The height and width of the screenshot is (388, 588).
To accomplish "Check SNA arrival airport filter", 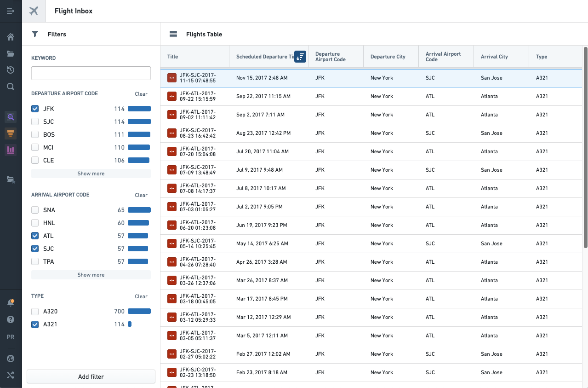I will pyautogui.click(x=35, y=210).
